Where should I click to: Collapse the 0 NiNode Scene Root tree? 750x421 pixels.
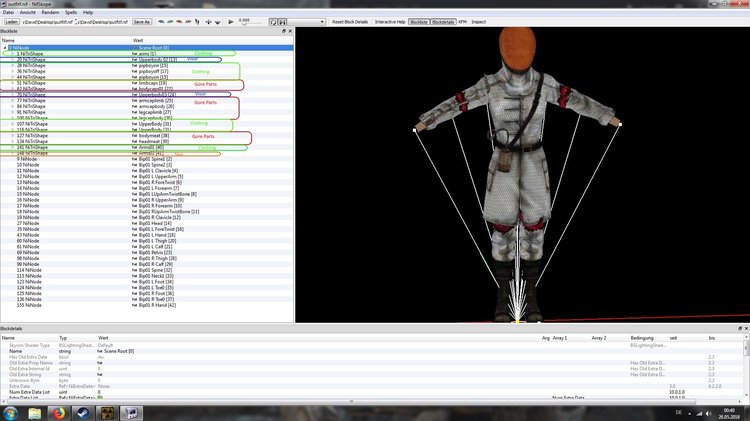pyautogui.click(x=5, y=48)
